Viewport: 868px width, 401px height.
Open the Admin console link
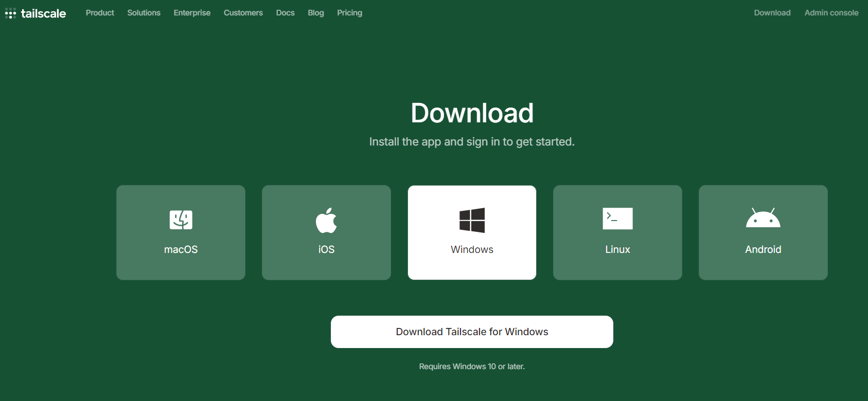(831, 13)
